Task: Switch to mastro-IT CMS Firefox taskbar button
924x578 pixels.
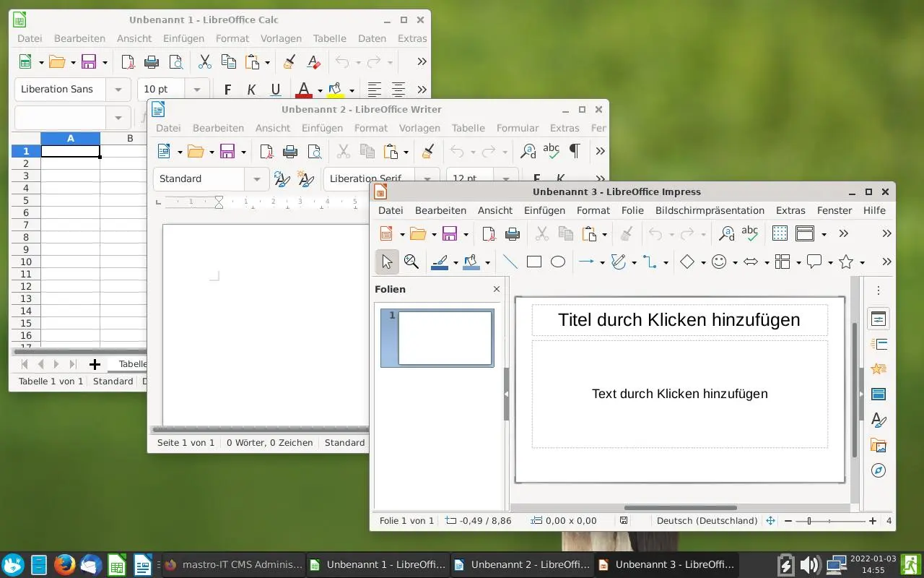Action: (233, 565)
